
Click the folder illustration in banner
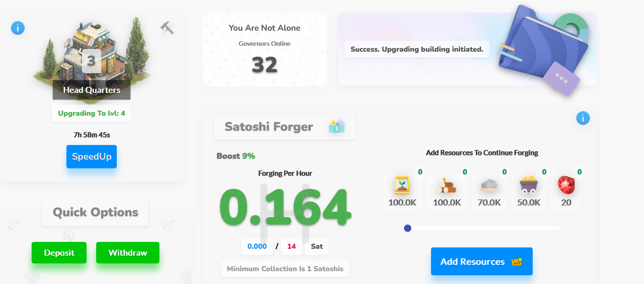tap(543, 48)
